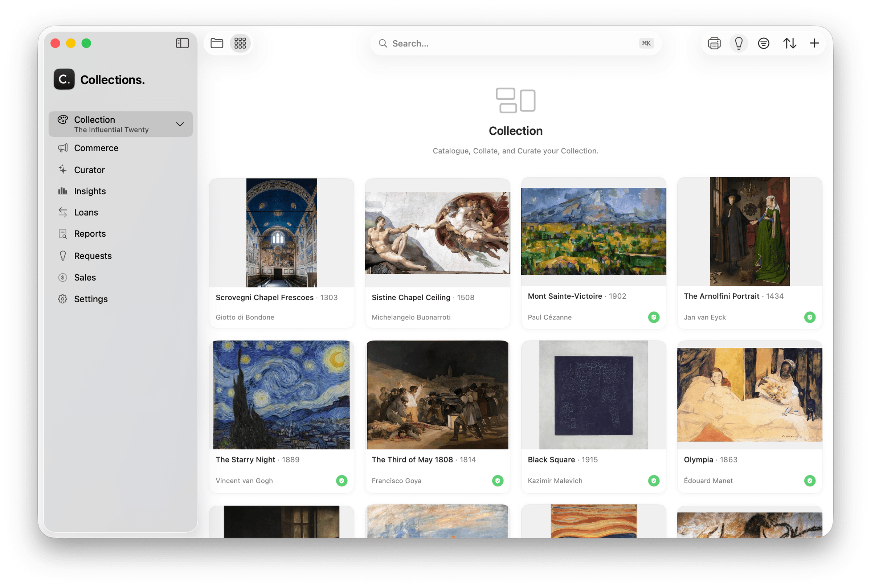The image size is (871, 588).
Task: Open Settings in the sidebar
Action: [121, 299]
